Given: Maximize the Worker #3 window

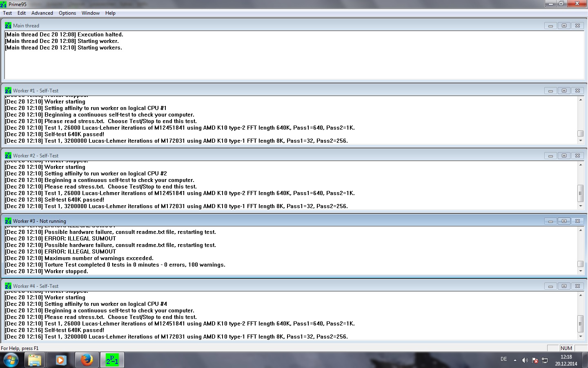Looking at the screenshot, I should tap(564, 221).
